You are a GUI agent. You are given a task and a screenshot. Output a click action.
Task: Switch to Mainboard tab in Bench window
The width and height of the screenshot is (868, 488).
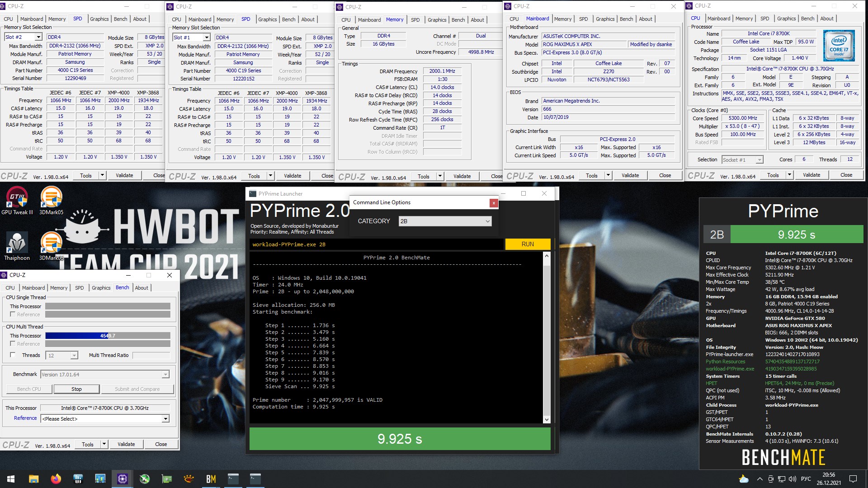33,288
